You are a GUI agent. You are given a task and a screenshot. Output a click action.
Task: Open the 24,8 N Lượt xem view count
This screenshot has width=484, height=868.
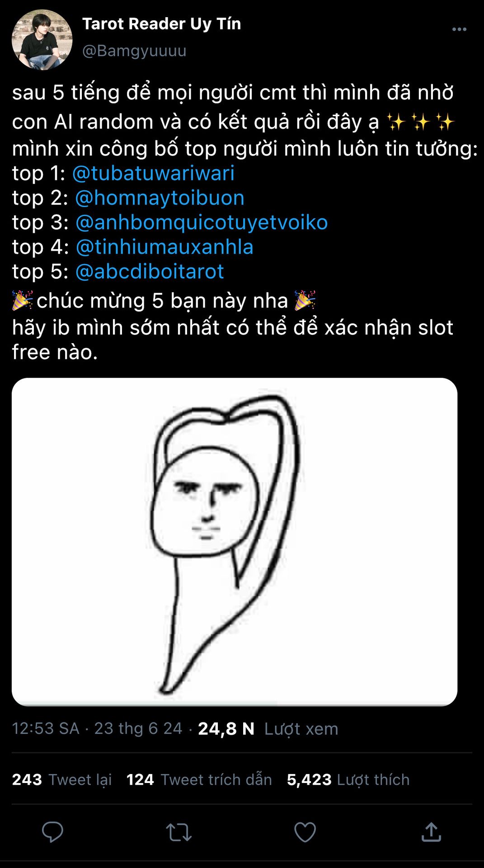coord(268,728)
